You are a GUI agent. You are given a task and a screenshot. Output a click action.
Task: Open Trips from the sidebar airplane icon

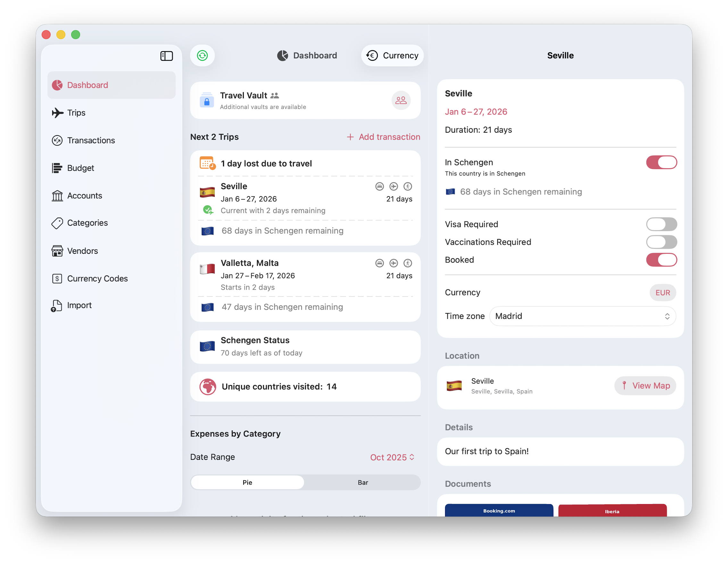(58, 113)
